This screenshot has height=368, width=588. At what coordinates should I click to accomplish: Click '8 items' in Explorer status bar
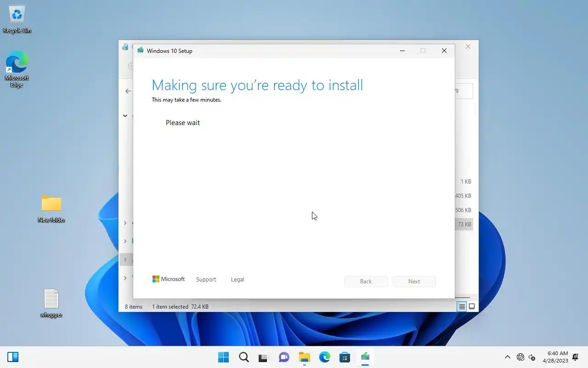click(x=134, y=306)
